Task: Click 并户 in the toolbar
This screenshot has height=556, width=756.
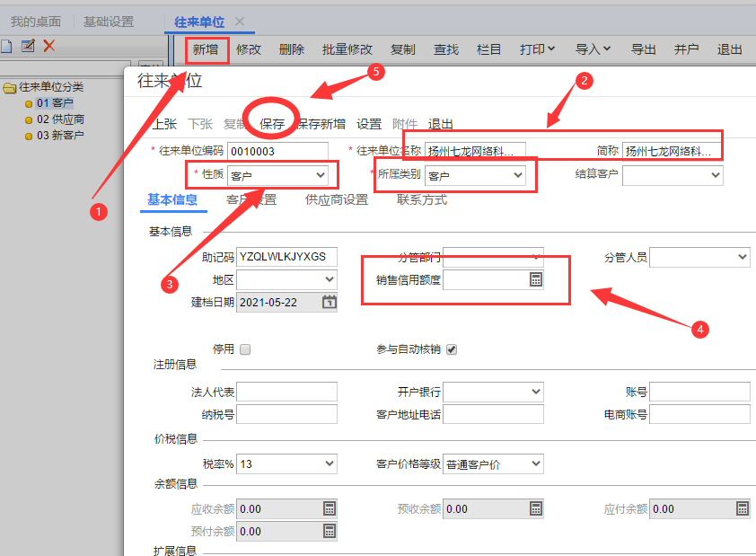Action: (687, 49)
